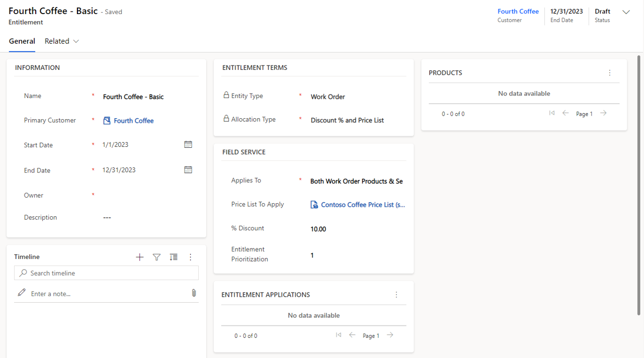
Task: Go to next page in Entitlement Applications
Action: [x=390, y=335]
